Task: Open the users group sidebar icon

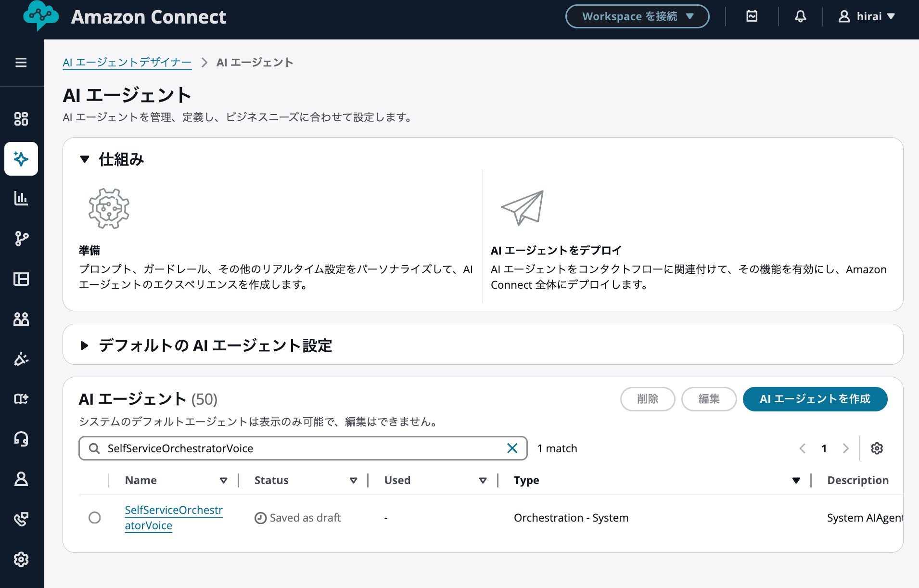Action: point(21,319)
